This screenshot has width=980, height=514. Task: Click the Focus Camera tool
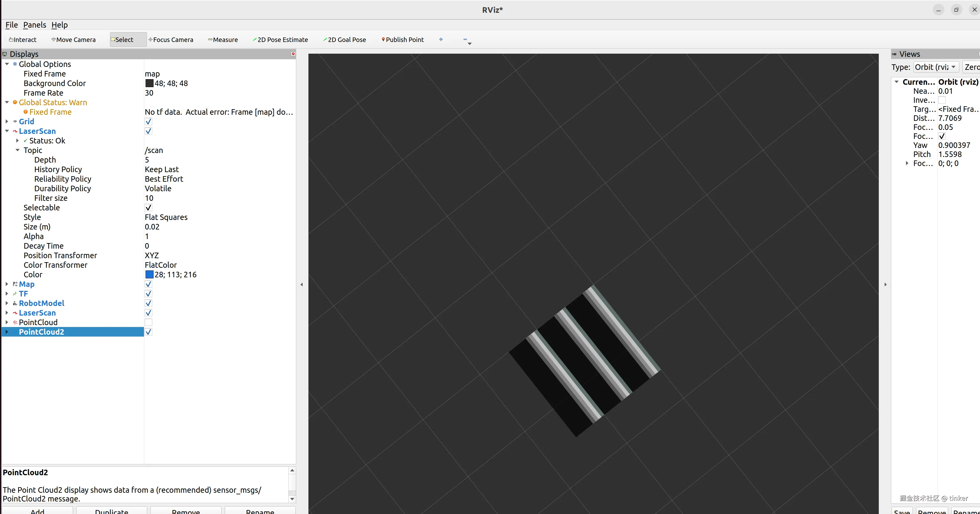pyautogui.click(x=171, y=40)
